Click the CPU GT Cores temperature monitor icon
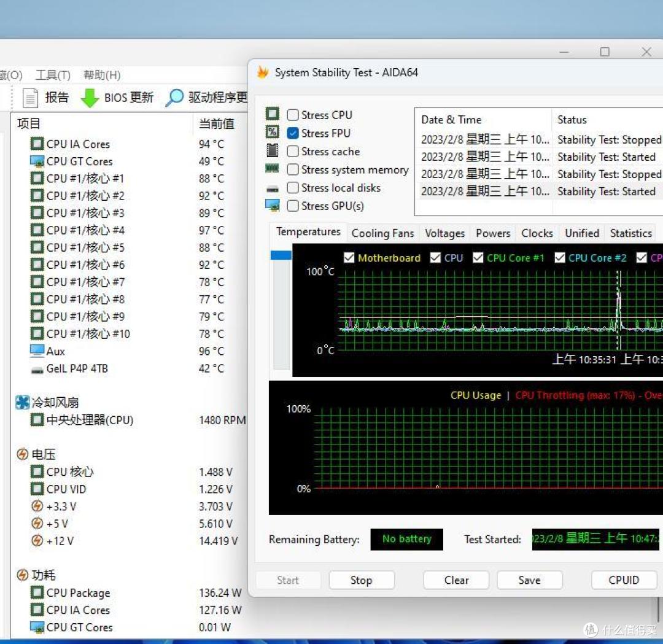Screen dimensions: 663x644 click(x=37, y=161)
